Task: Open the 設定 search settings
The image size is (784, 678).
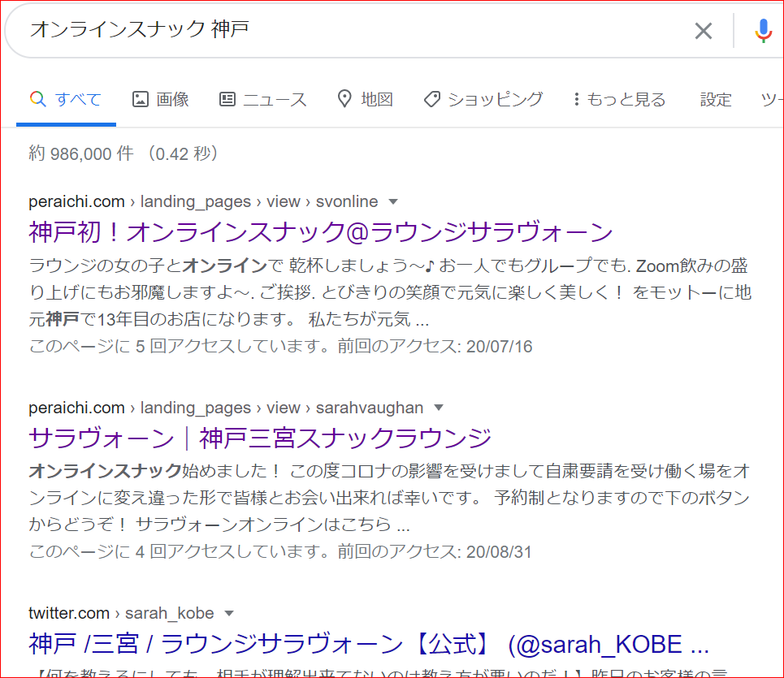Action: (x=716, y=99)
